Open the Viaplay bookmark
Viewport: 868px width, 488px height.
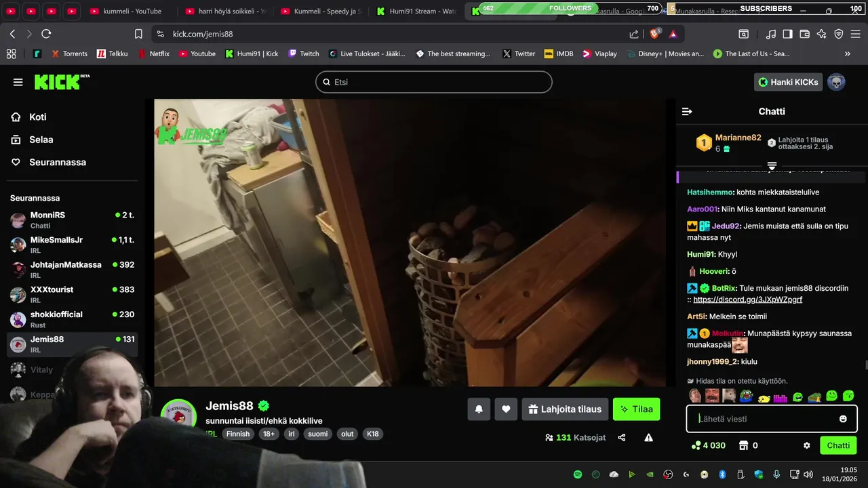tap(599, 54)
